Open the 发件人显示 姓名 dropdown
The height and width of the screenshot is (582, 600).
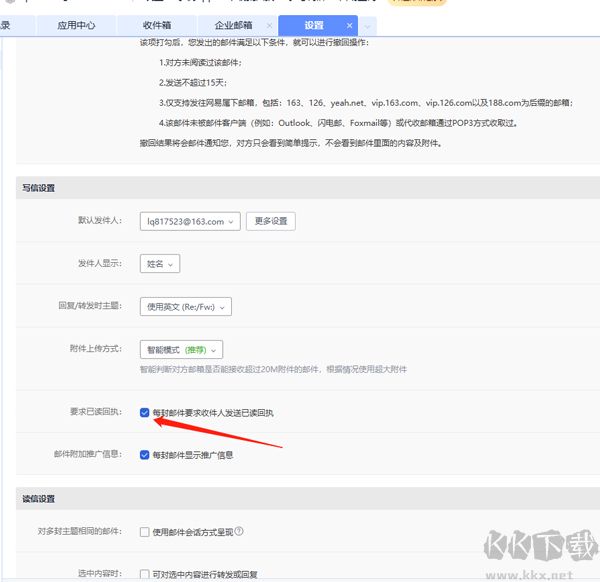[160, 264]
